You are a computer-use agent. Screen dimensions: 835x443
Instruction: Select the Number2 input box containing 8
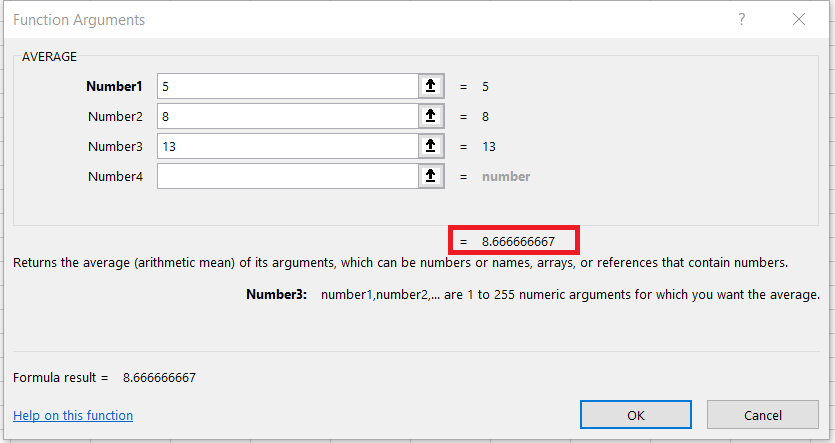tap(286, 117)
